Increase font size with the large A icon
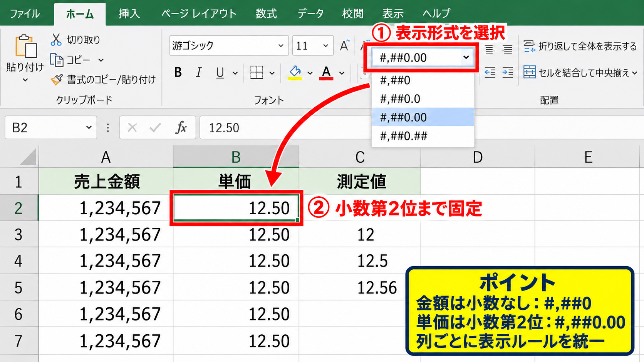The width and height of the screenshot is (644, 362). 345,46
